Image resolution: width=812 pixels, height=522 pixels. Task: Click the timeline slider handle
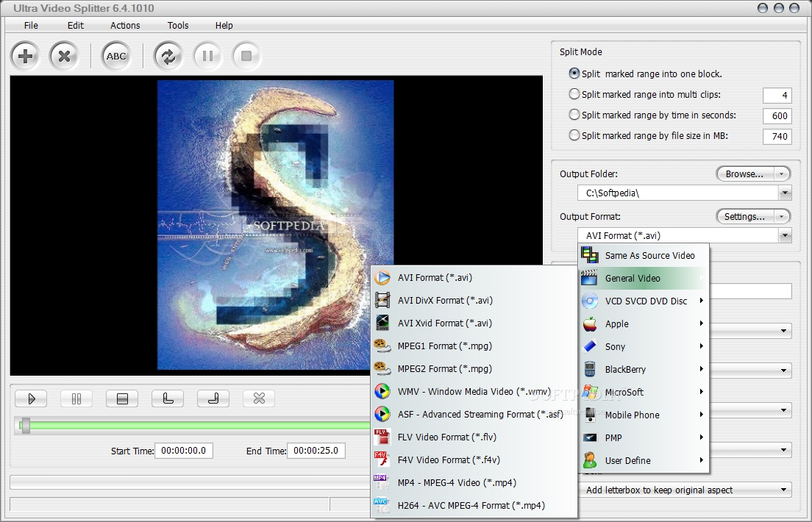(25, 426)
